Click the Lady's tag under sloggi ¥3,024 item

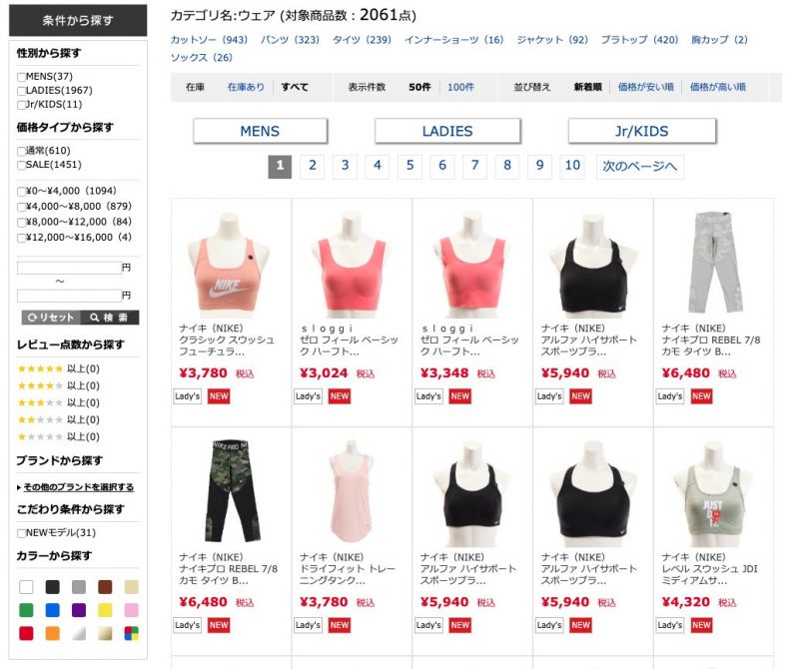point(308,396)
